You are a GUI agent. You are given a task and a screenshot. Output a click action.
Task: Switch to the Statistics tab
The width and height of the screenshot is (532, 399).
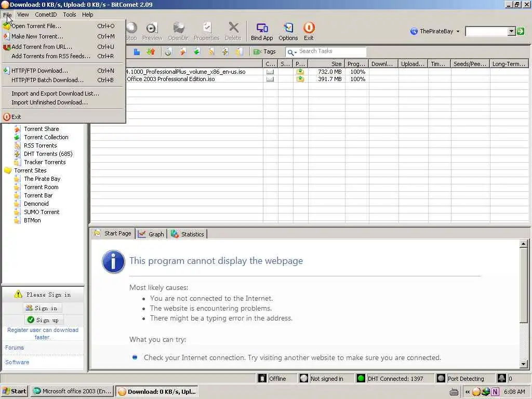tap(188, 234)
